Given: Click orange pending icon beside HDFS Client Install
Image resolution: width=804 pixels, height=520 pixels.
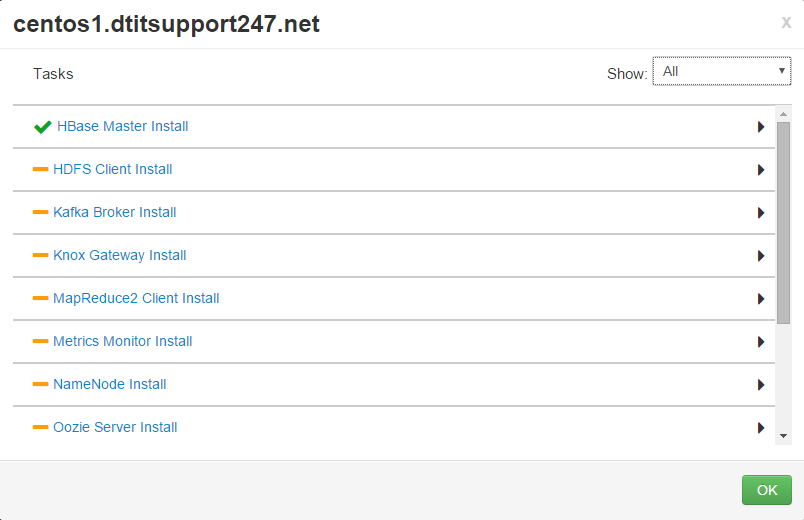Looking at the screenshot, I should (41, 169).
